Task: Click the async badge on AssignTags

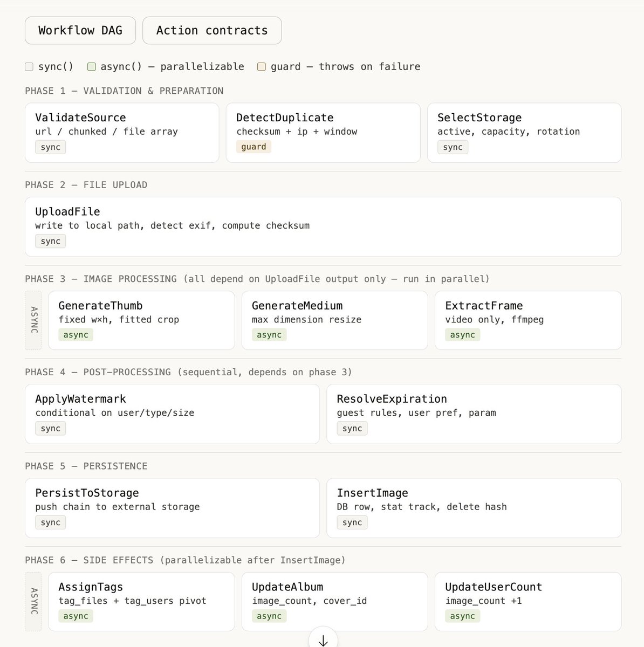Action: coord(76,616)
